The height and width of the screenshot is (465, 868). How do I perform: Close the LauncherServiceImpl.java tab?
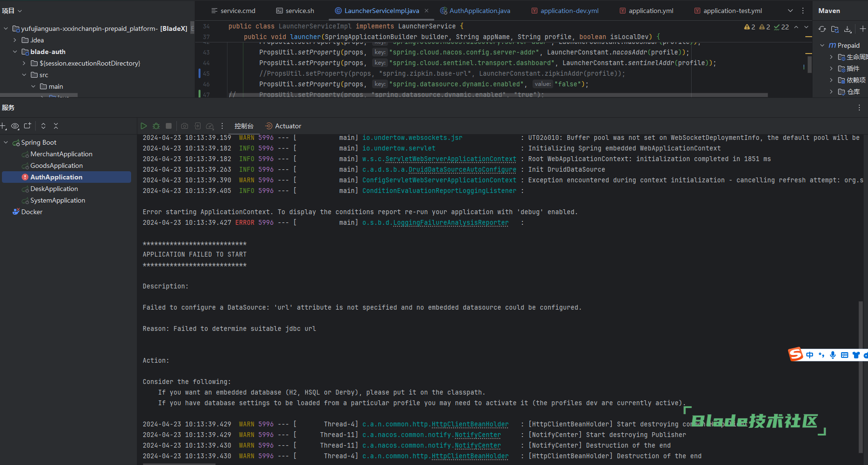pyautogui.click(x=427, y=11)
